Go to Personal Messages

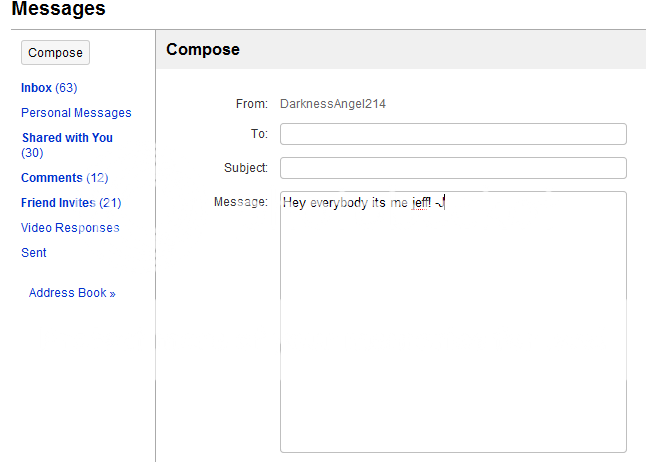[x=76, y=113]
